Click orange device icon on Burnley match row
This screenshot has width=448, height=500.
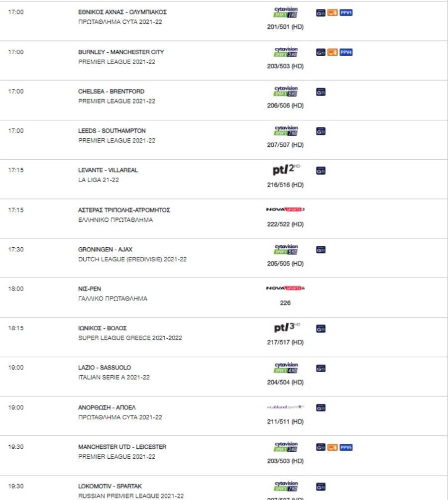tap(333, 52)
